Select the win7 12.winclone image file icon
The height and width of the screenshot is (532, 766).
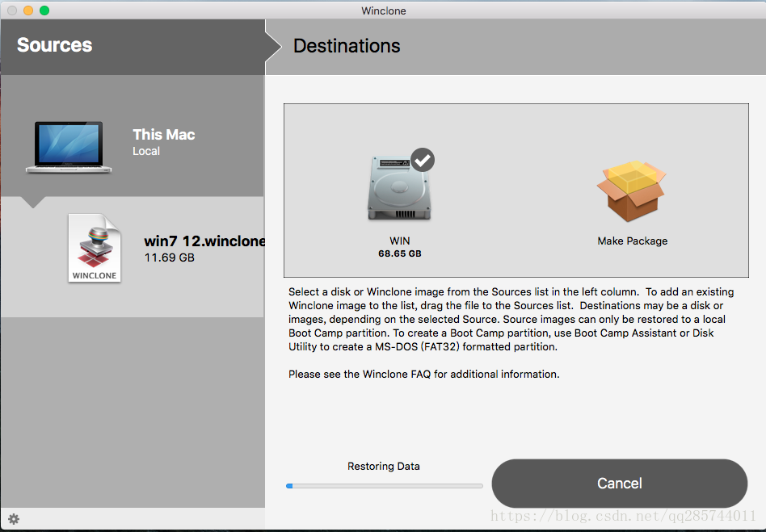coord(95,248)
